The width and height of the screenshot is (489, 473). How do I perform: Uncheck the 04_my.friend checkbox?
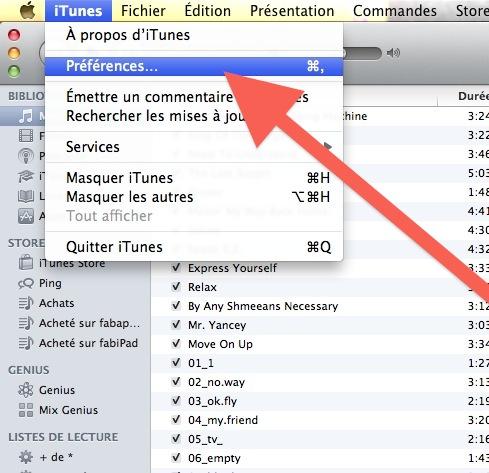(x=176, y=420)
